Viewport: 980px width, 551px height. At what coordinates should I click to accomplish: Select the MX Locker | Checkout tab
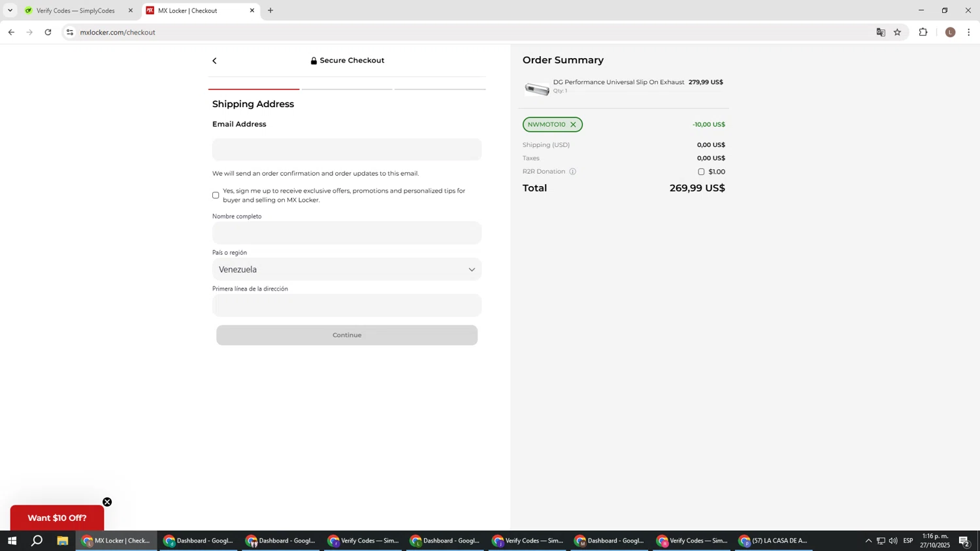click(201, 10)
